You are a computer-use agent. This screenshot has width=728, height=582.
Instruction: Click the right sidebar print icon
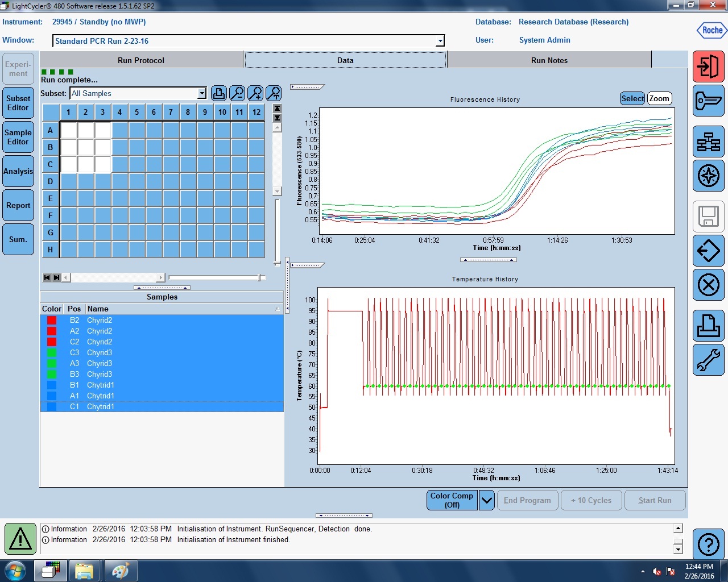(708, 326)
